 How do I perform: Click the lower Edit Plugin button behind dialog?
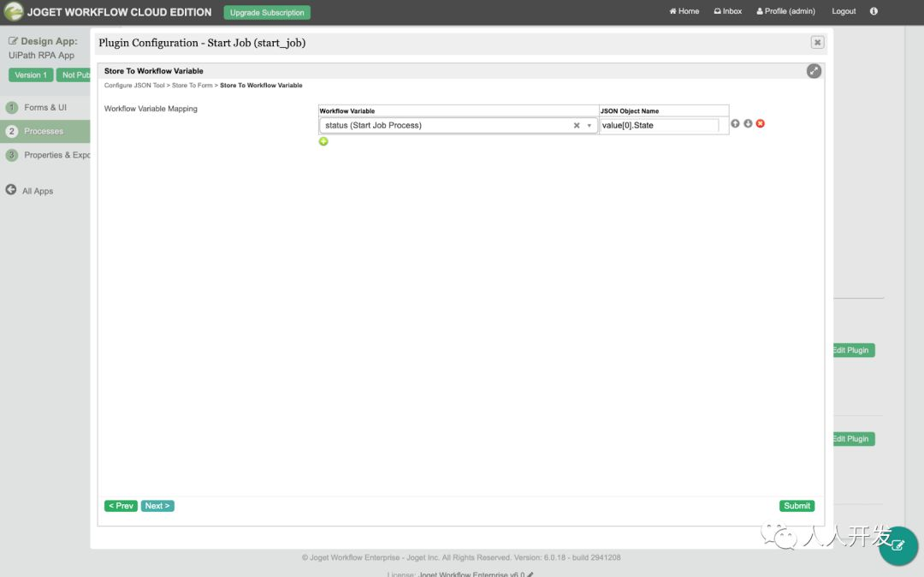click(x=853, y=438)
